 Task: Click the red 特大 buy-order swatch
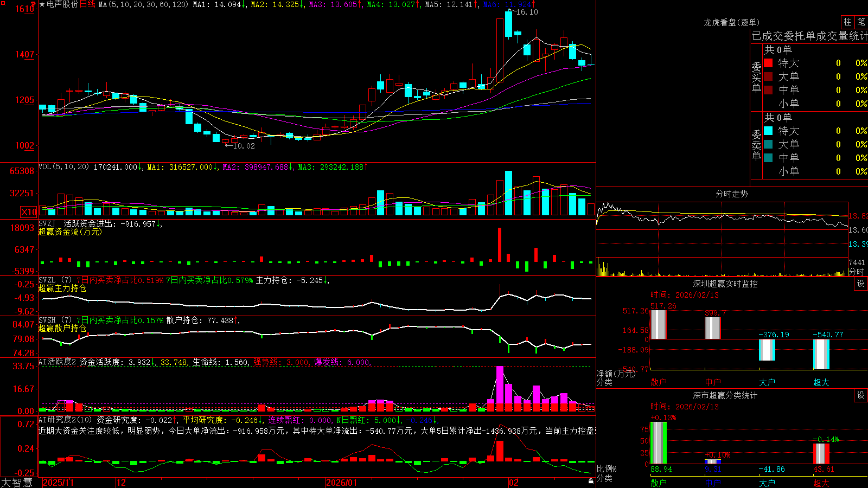tap(768, 63)
